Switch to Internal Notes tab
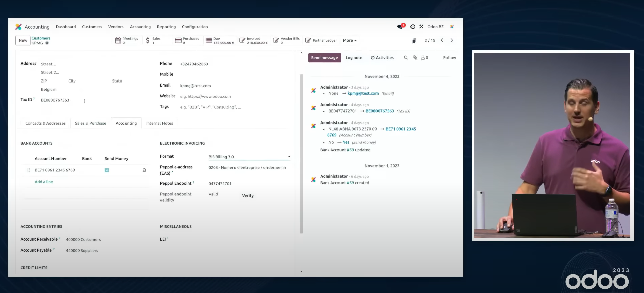The width and height of the screenshot is (644, 293). [x=159, y=123]
